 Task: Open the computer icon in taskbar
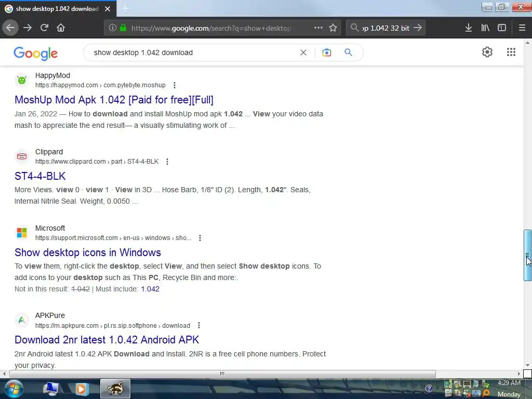point(50,389)
